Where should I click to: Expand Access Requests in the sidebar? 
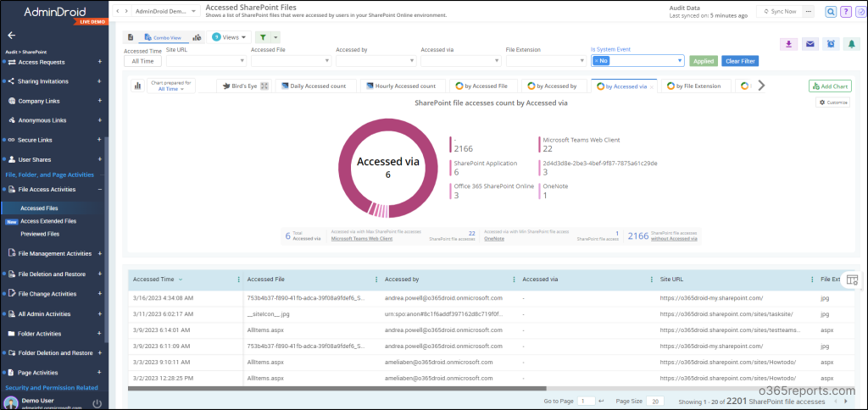[100, 62]
